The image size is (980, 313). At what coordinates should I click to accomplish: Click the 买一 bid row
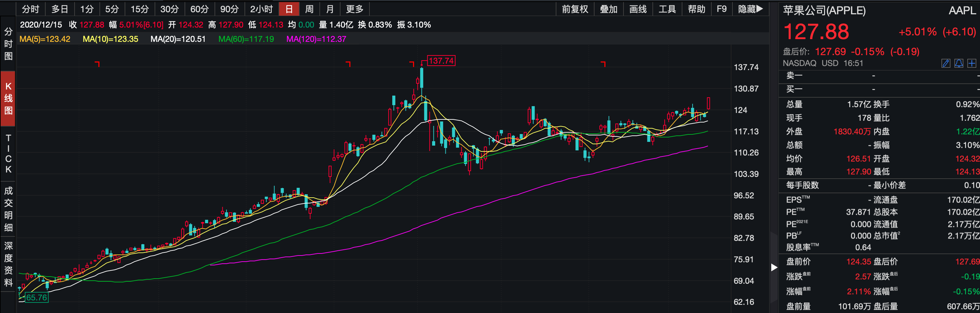coord(879,89)
